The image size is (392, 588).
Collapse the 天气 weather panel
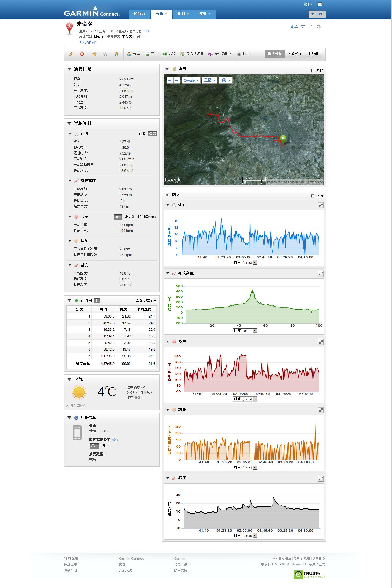pyautogui.click(x=69, y=380)
